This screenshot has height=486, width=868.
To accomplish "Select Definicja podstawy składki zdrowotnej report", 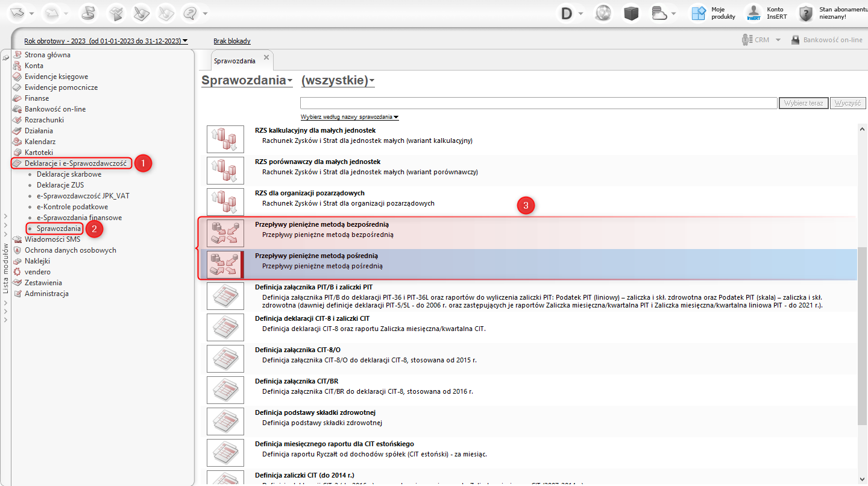I will (529, 421).
